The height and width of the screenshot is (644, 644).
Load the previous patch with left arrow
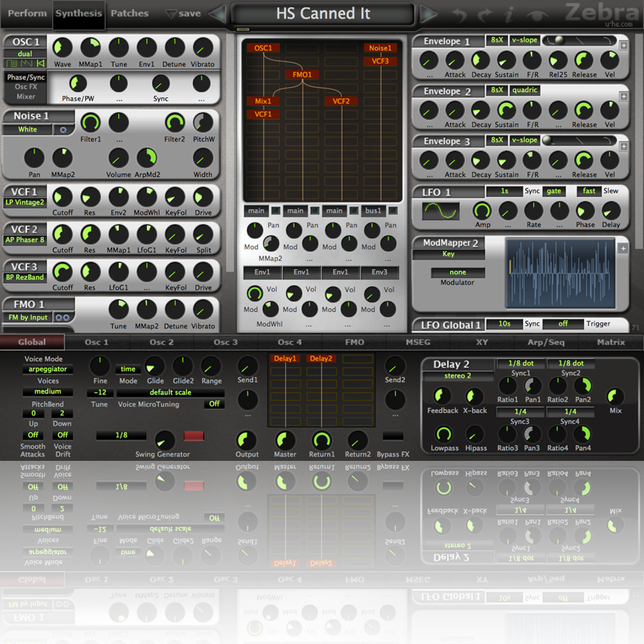[218, 14]
